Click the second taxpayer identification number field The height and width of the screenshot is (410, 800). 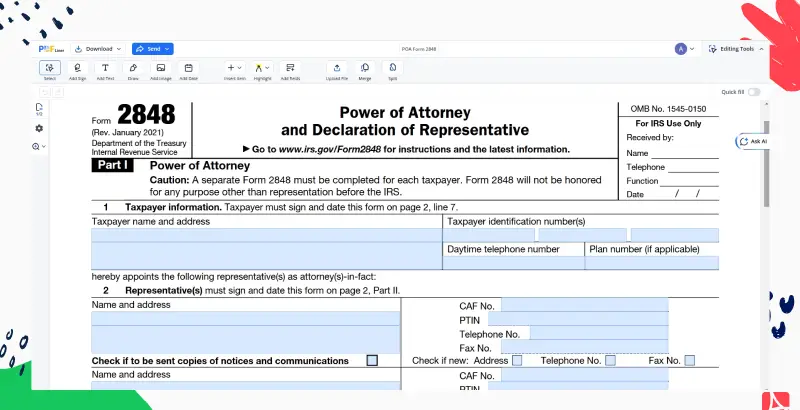(x=583, y=235)
